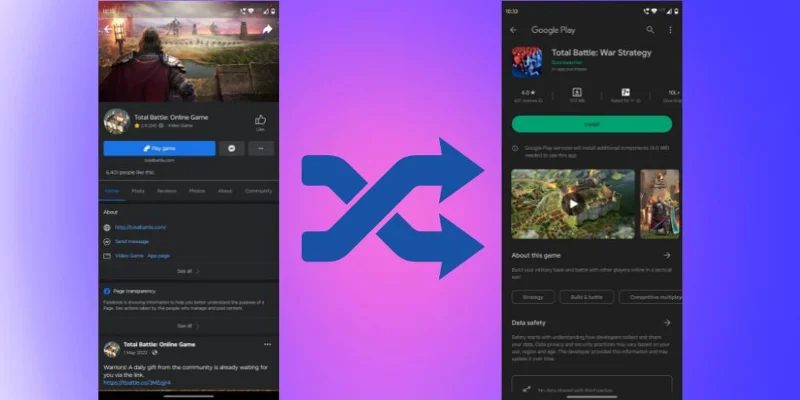Expand About section with See all
800x400 pixels.
(x=186, y=271)
